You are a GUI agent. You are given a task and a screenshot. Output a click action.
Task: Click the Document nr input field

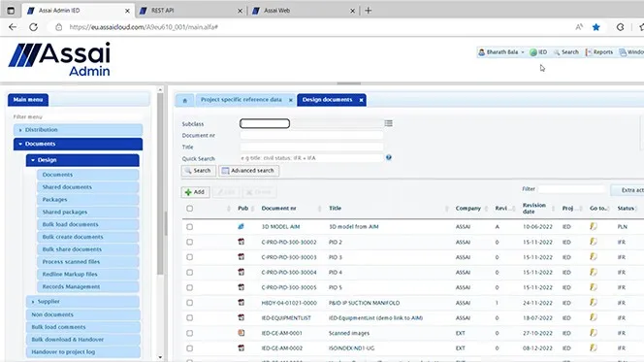311,135
